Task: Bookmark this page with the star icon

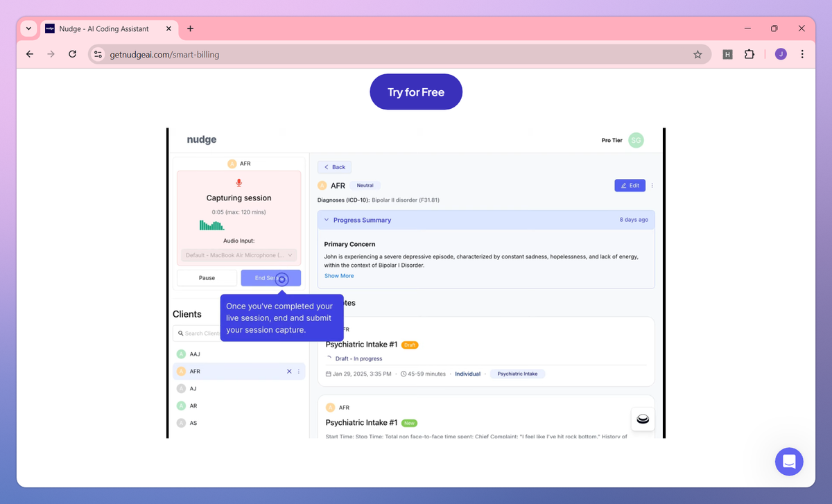Action: tap(697, 54)
